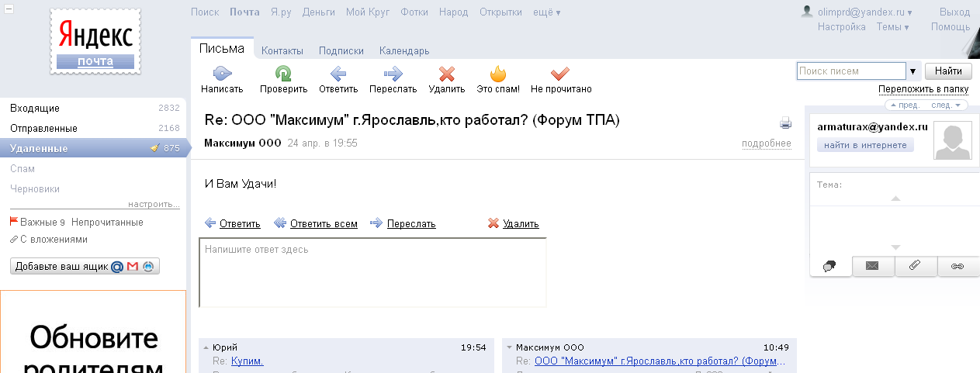The image size is (980, 373).
Task: Print the message via printer icon
Action: tap(785, 123)
